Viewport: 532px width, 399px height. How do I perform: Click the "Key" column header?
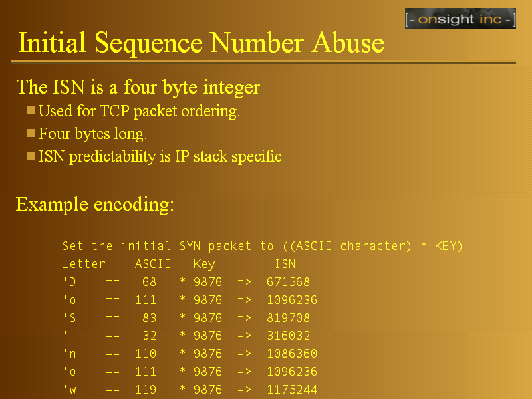click(x=204, y=264)
